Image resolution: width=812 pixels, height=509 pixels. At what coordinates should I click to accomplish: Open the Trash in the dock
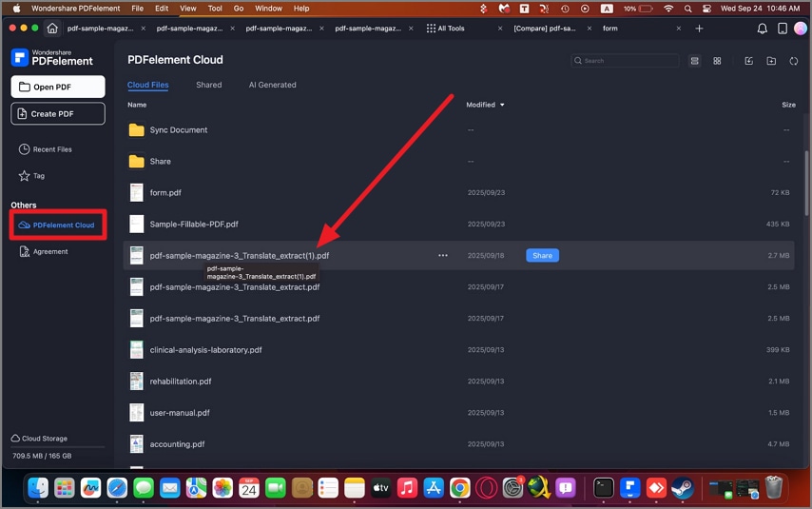point(774,487)
